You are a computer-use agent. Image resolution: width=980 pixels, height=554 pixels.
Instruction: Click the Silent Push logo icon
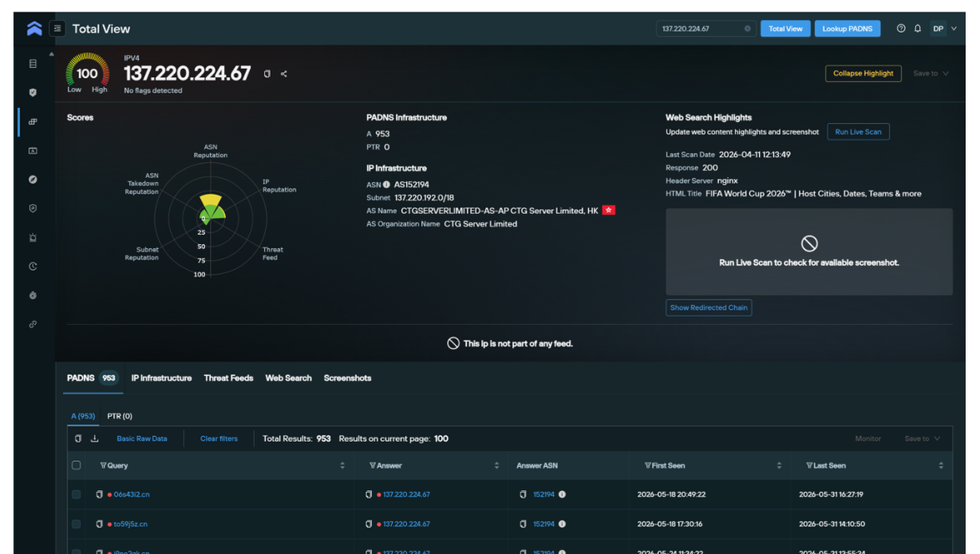click(34, 28)
